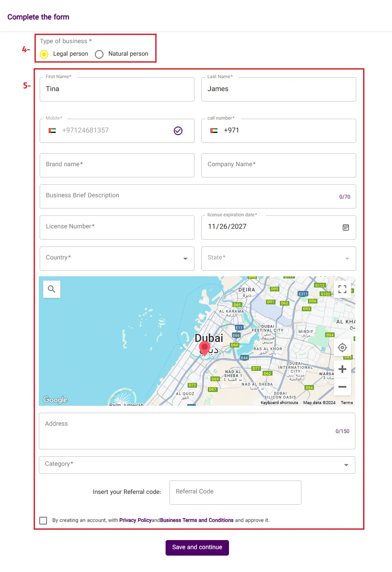Toggle fullscreen view on the map
This screenshot has width=392, height=572.
[x=342, y=289]
